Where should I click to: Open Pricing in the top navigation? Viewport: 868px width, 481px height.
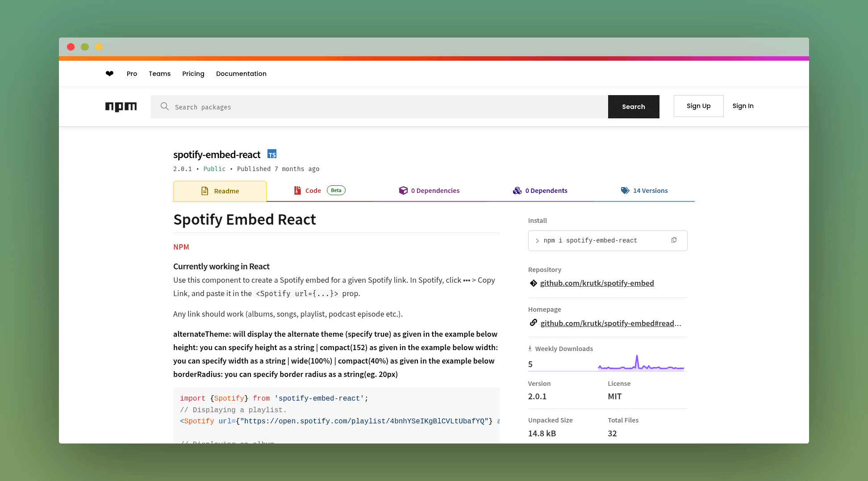(193, 74)
